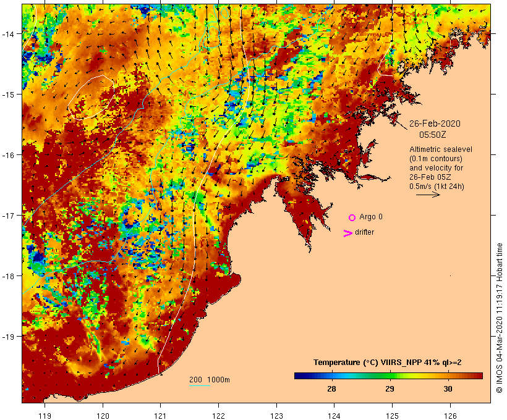Click the temperature color bar near 29
Screen dimensions: 507x420
[x=390, y=376]
